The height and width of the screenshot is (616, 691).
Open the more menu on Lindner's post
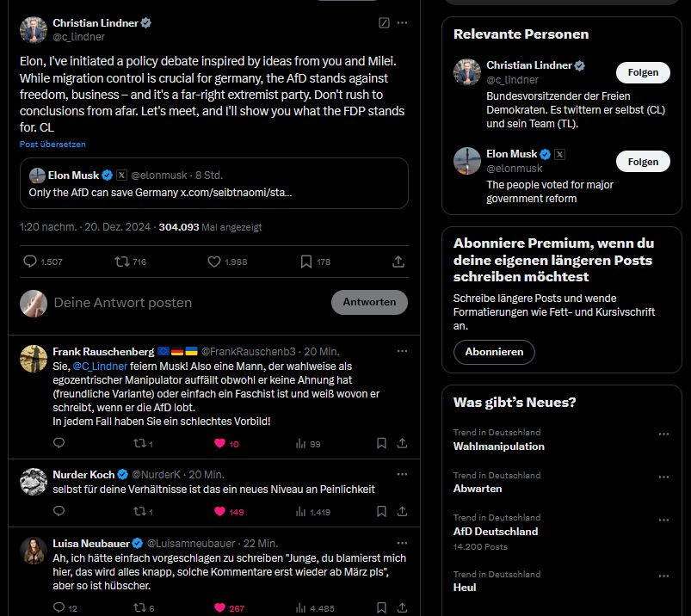pos(402,23)
